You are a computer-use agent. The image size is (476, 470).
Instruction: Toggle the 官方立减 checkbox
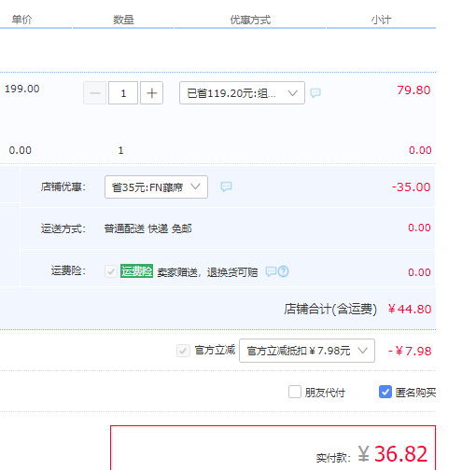tap(183, 351)
